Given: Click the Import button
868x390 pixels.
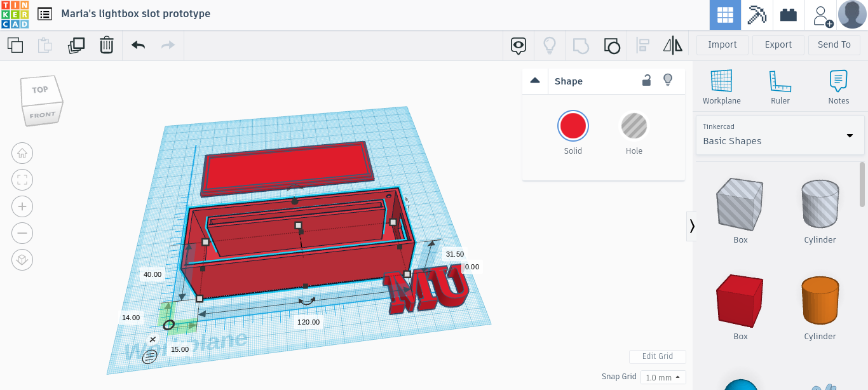Looking at the screenshot, I should 722,44.
